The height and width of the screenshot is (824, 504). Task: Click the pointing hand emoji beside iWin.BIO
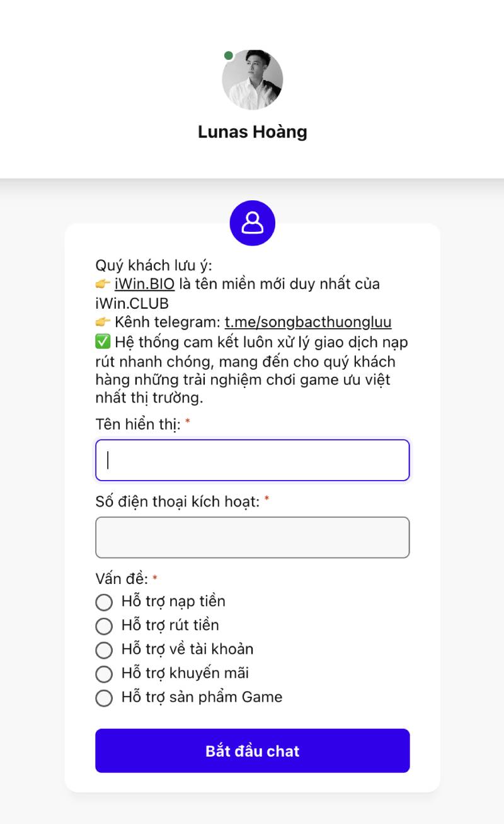point(103,284)
